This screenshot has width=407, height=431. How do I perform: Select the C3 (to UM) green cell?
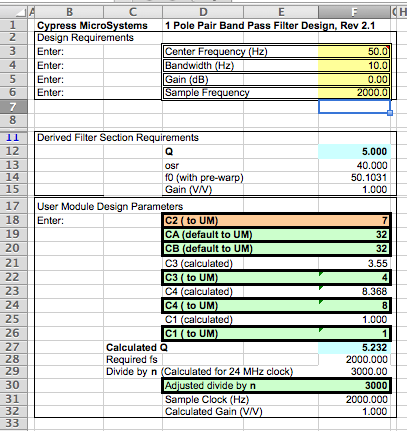pos(276,277)
